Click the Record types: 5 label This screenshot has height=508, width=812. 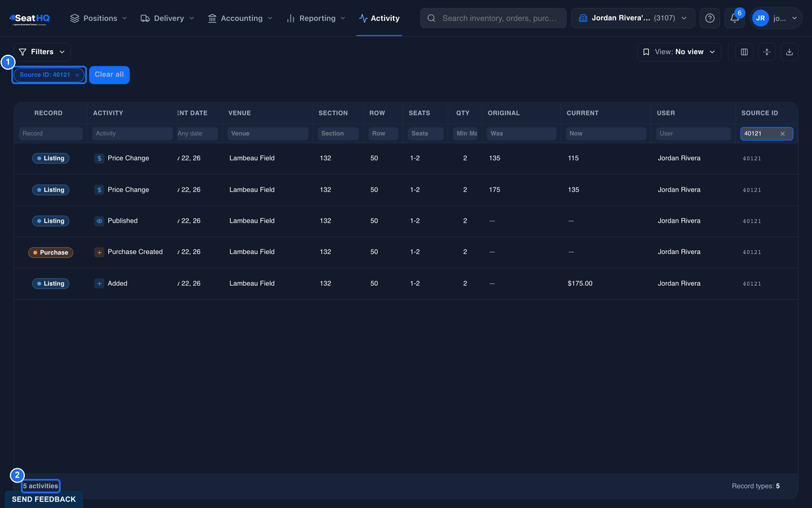click(x=755, y=487)
